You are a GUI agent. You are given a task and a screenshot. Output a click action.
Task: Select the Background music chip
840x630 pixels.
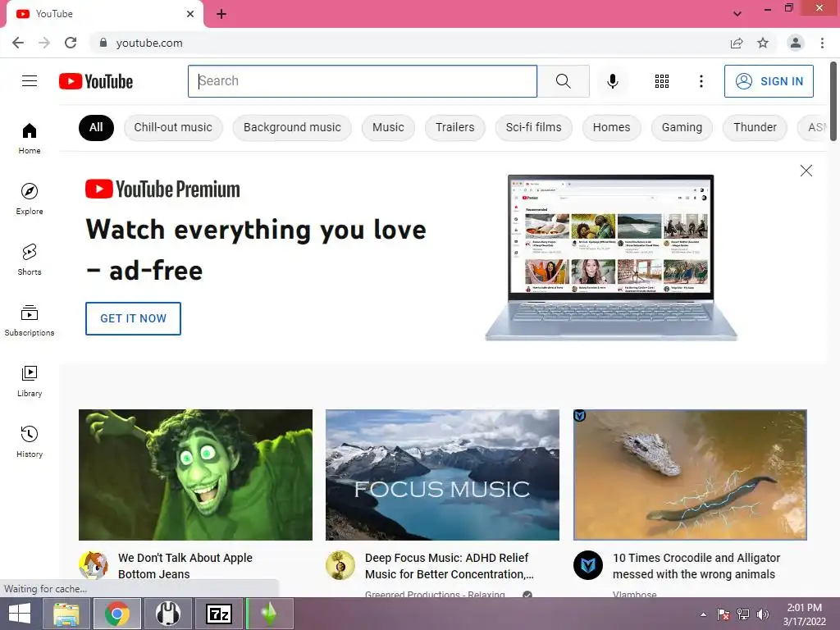point(292,127)
